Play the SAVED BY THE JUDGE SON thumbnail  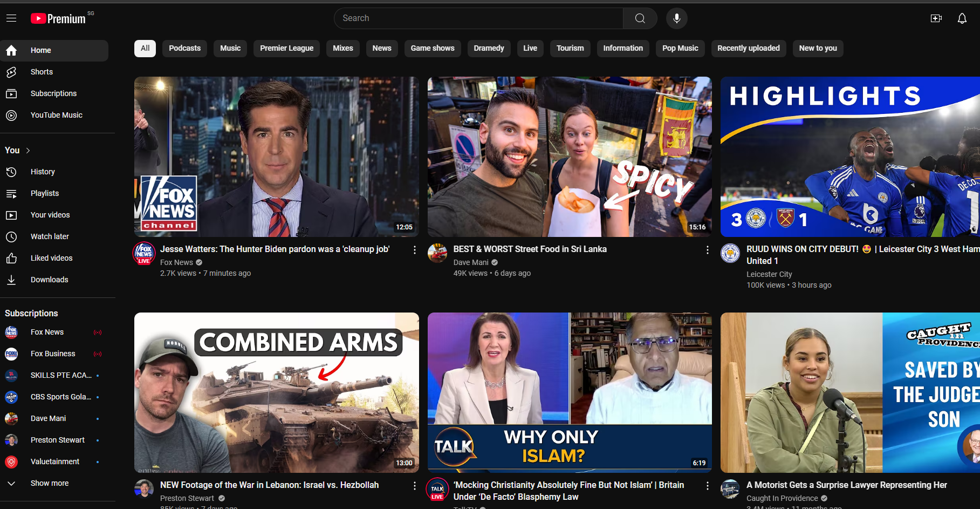coord(850,392)
